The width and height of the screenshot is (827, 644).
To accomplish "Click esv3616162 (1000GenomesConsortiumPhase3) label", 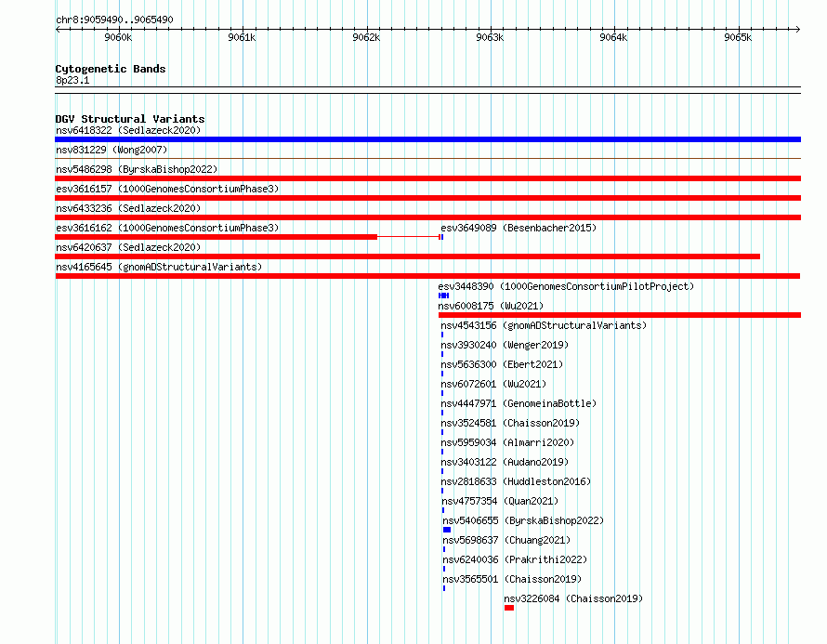I will [167, 228].
